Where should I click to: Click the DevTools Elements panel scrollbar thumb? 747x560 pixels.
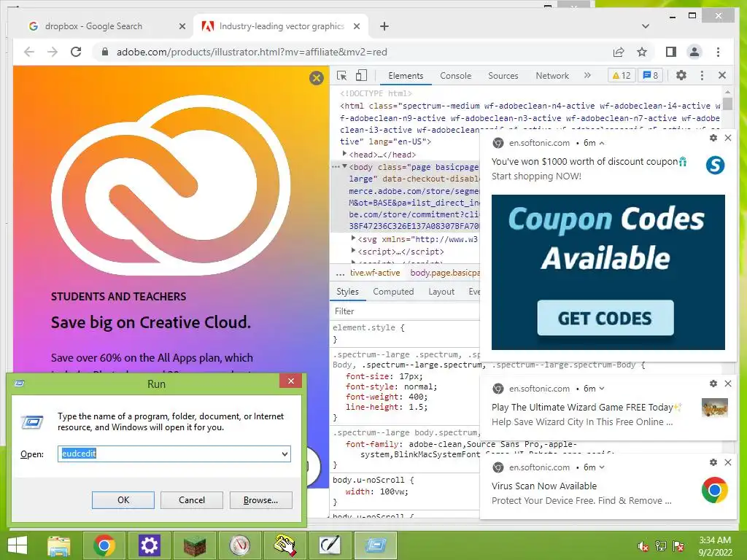727,104
